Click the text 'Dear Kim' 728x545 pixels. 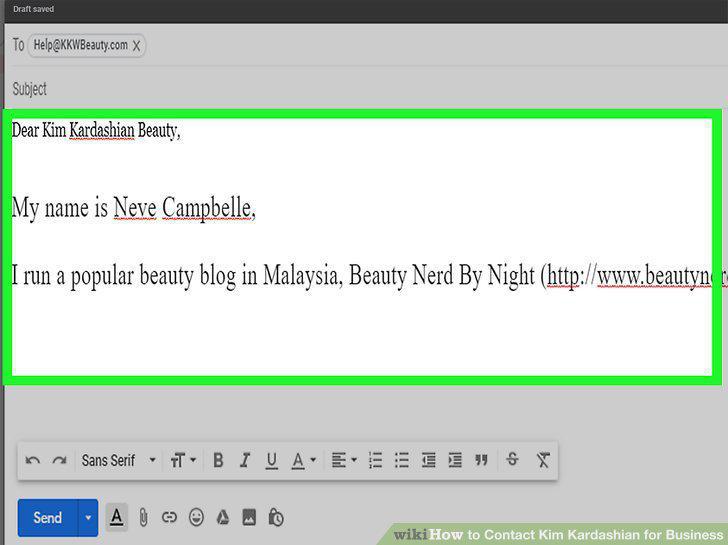(39, 130)
